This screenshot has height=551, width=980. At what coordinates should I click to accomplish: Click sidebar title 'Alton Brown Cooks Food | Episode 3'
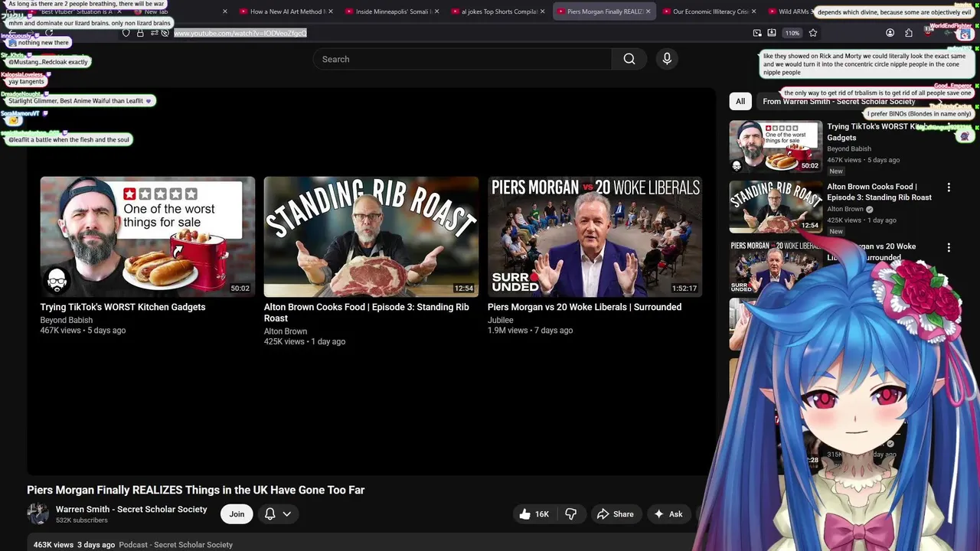pyautogui.click(x=879, y=192)
